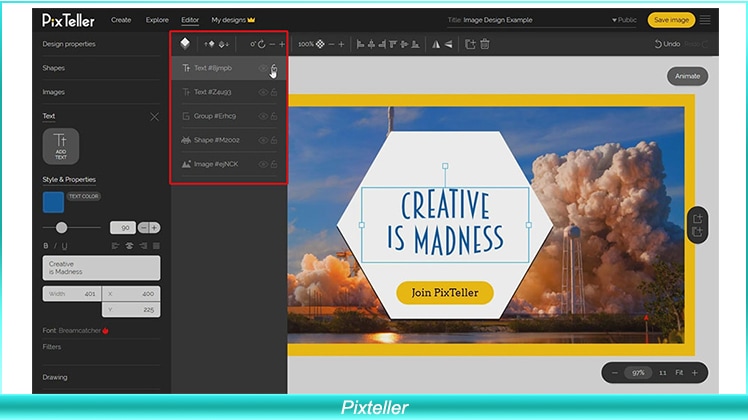The width and height of the screenshot is (748, 420).
Task: Expand the Design properties section
Action: (x=70, y=44)
